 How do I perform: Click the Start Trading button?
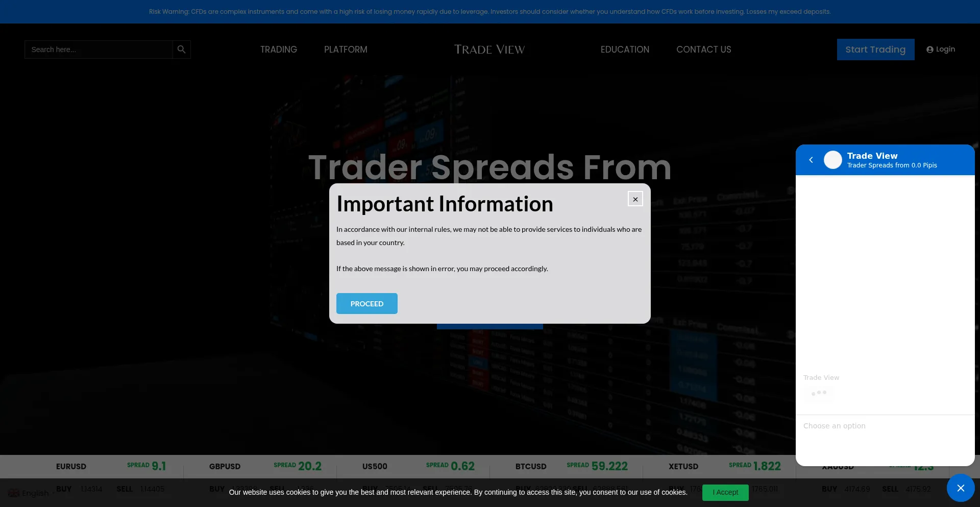click(x=875, y=50)
